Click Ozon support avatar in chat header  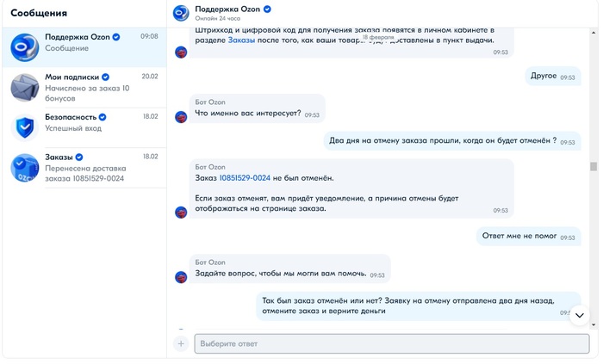pos(181,13)
